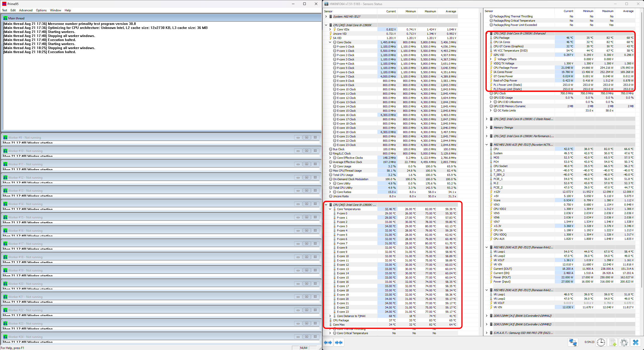Reset sensor timer with the clock icon
The width and height of the screenshot is (644, 350).
[601, 342]
